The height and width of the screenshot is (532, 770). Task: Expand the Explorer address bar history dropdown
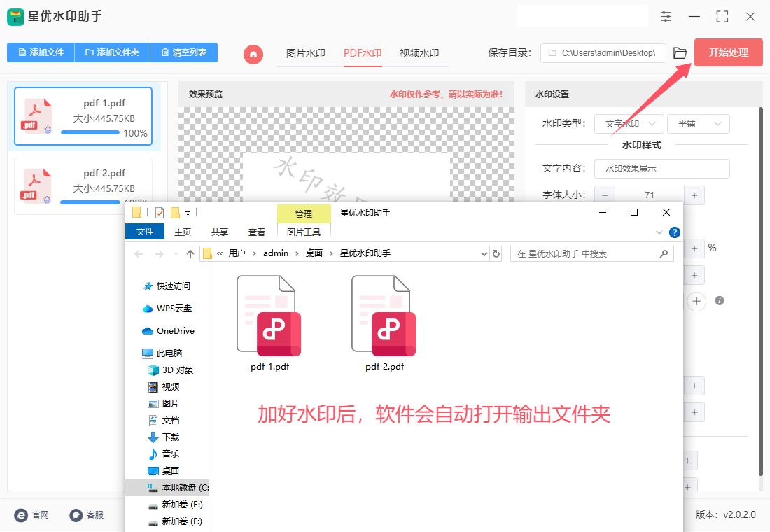(484, 254)
